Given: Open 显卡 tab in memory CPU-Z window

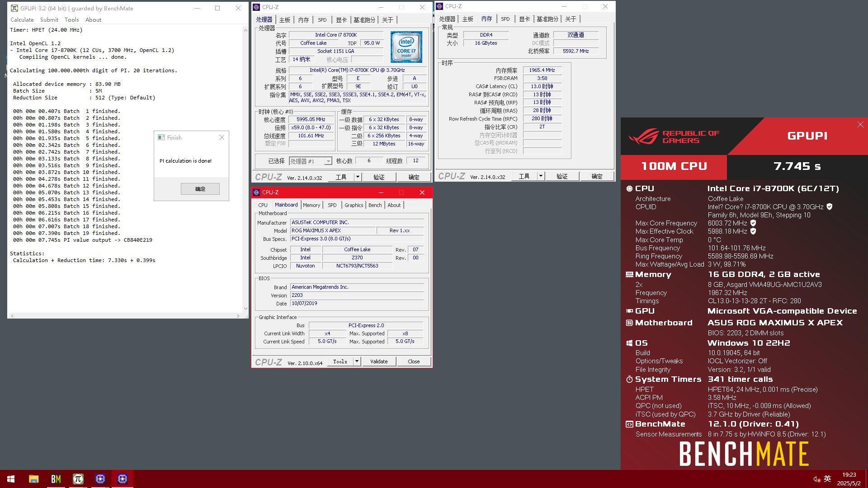Looking at the screenshot, I should 524,19.
